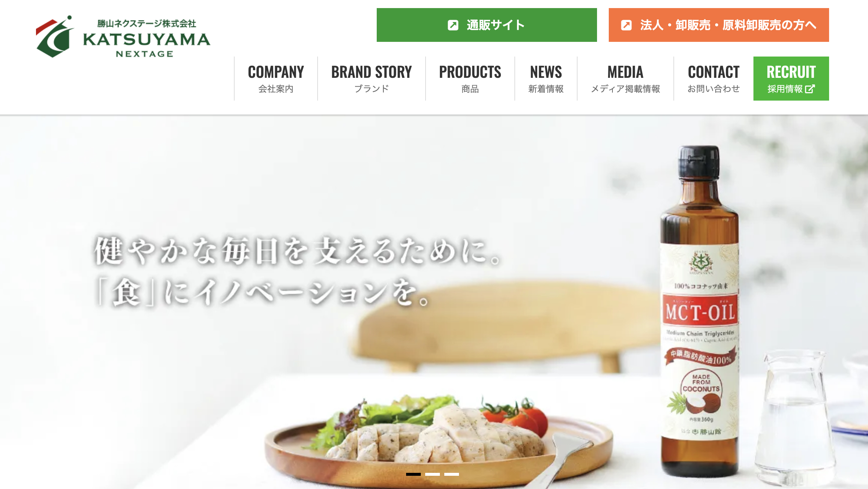Screen dimensions: 868x489
Task: Open the 通販サイト online shop button
Action: click(487, 25)
